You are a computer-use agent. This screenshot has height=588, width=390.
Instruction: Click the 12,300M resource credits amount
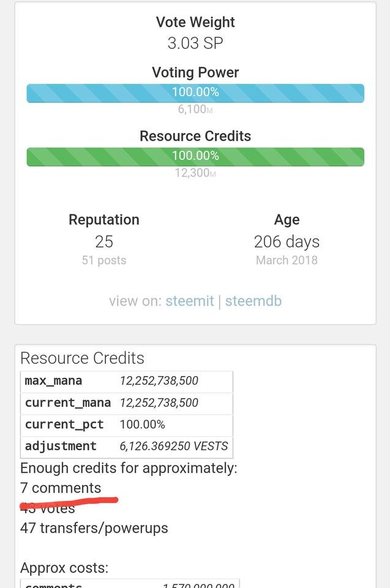195,172
